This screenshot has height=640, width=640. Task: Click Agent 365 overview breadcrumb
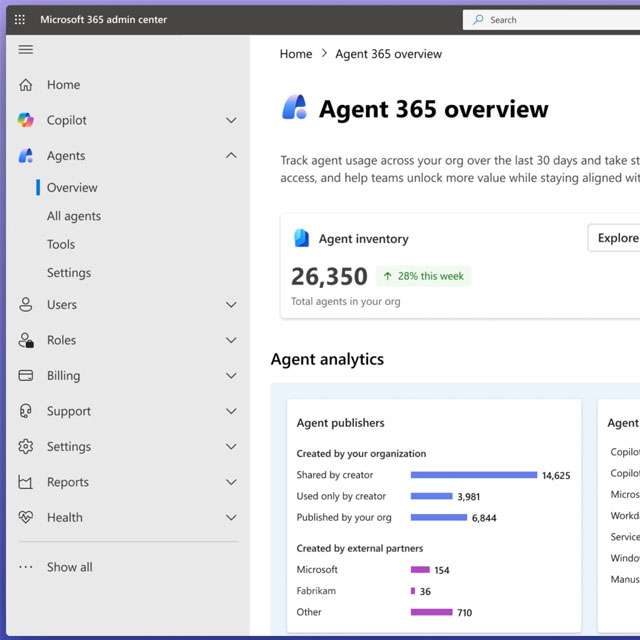point(389,54)
